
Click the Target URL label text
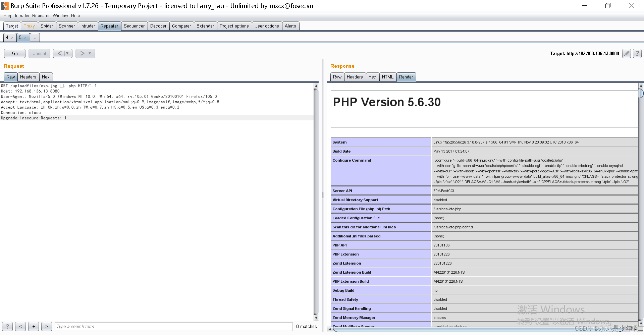pos(584,53)
